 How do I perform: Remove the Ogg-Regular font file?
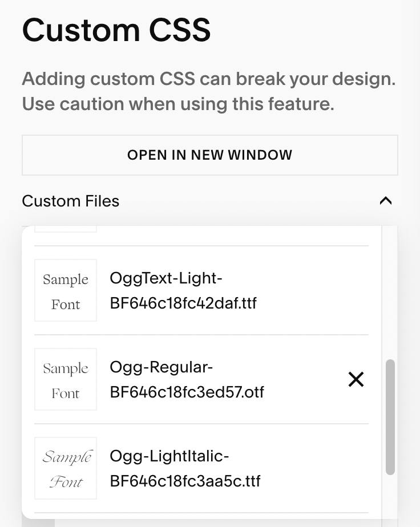356,379
